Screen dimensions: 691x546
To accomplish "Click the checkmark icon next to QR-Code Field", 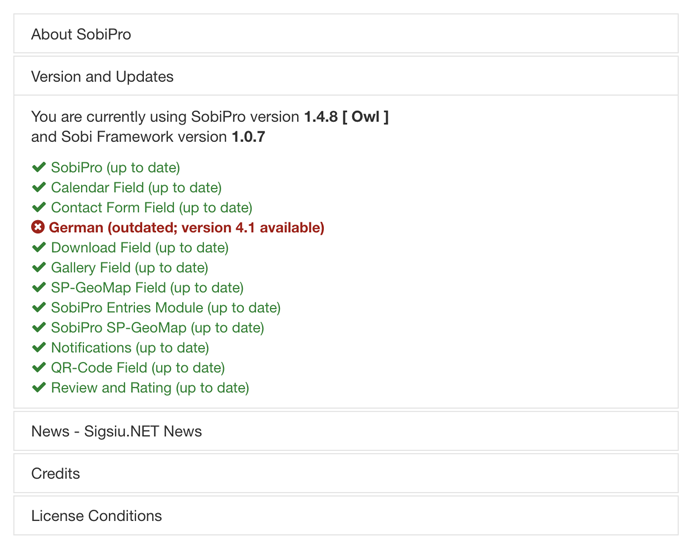I will [39, 368].
